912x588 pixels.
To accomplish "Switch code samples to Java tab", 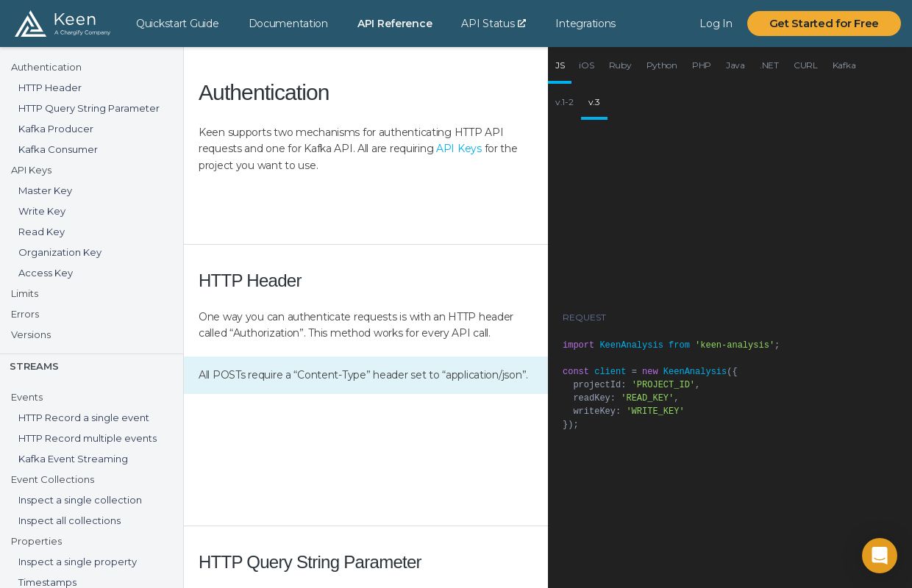I will coord(735,65).
